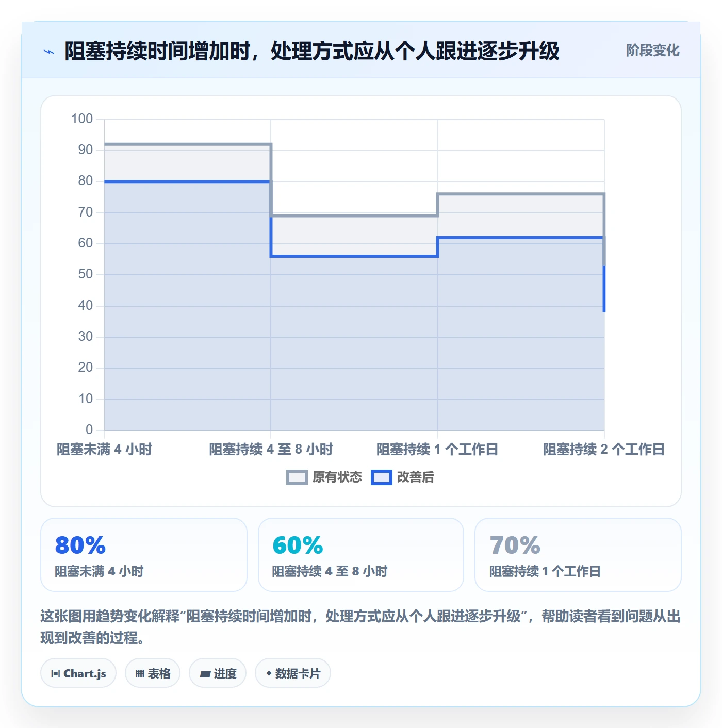The height and width of the screenshot is (728, 722).
Task: Click the 原有状态 legend text
Action: [x=337, y=477]
